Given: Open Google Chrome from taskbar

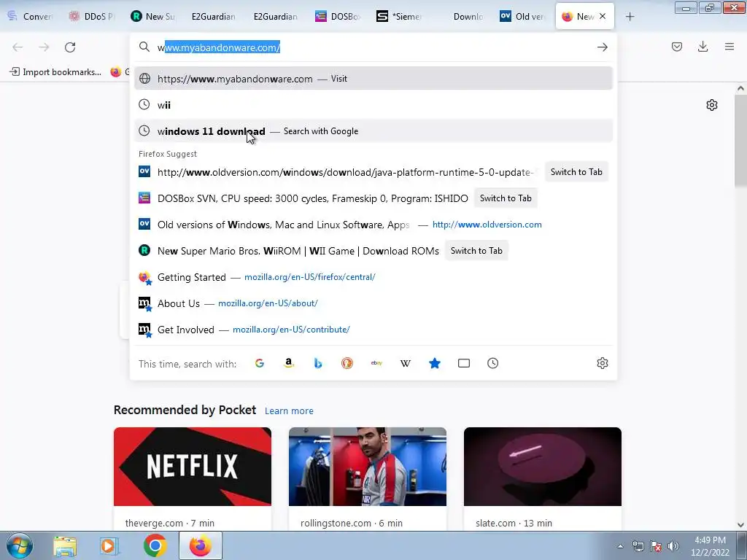Looking at the screenshot, I should 155,545.
